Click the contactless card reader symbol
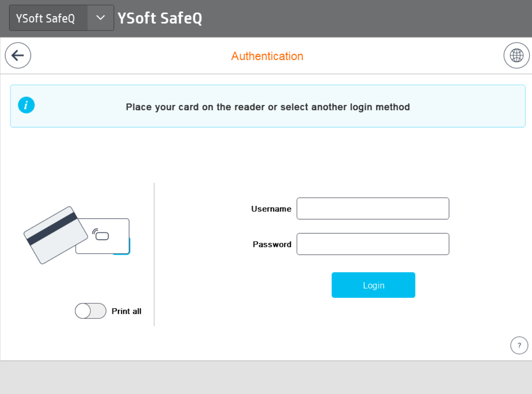Screen dimensions: 532x394 (101, 234)
